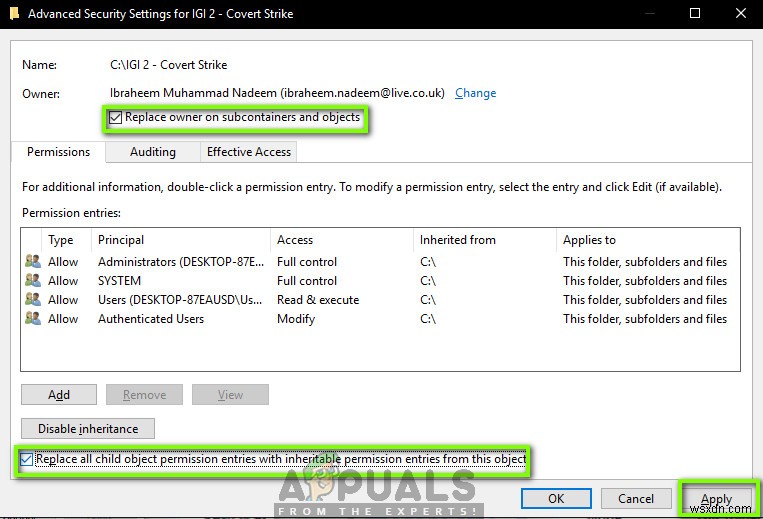763x519 pixels.
Task: Click the user group icon beside Administrators
Action: pyautogui.click(x=33, y=261)
